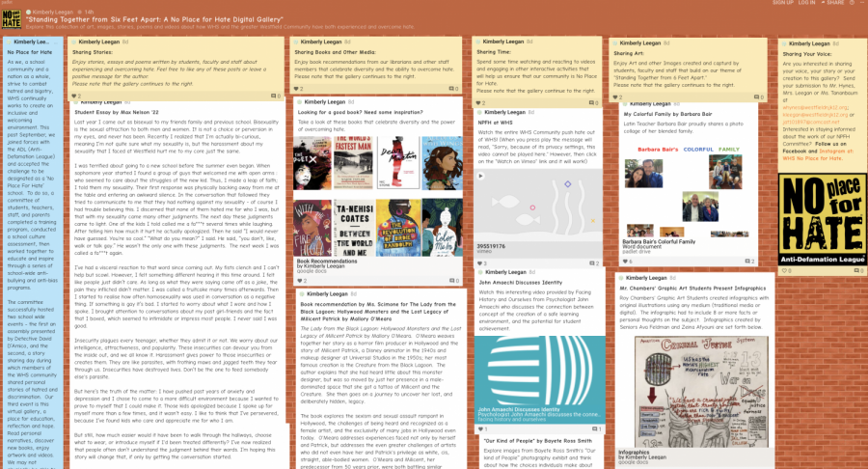
Task: Like the Sharing Art post
Action: 617,97
